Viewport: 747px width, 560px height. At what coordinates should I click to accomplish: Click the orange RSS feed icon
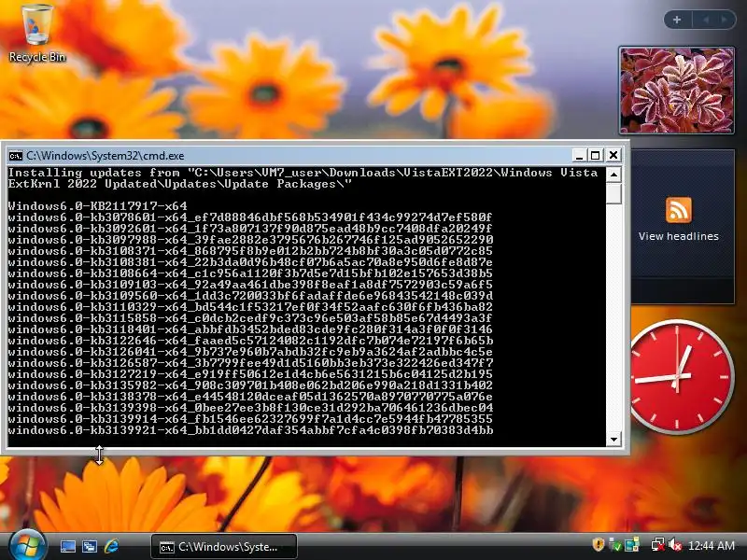tap(679, 210)
